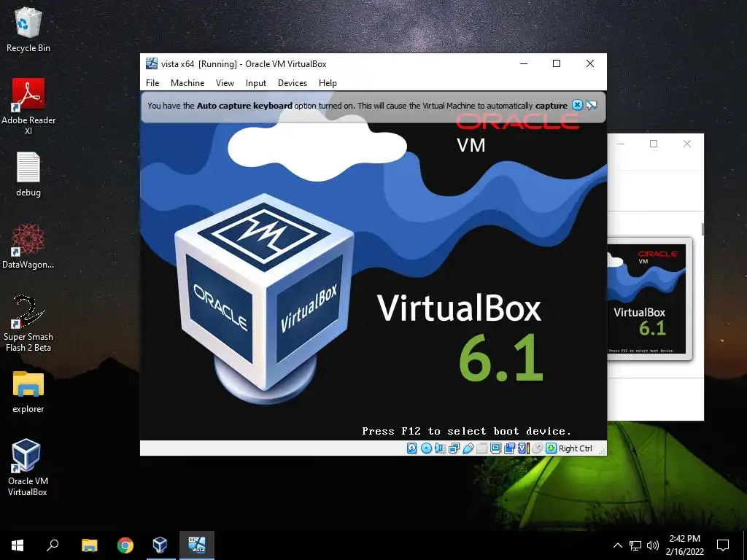Click the vista VM taskbar button
This screenshot has width=747, height=560.
point(197,545)
